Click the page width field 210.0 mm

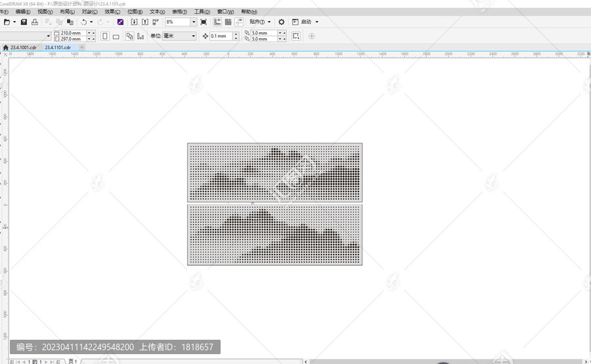[73, 33]
